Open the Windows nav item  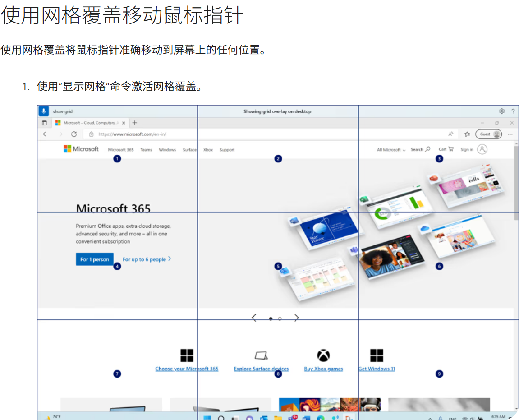(167, 150)
